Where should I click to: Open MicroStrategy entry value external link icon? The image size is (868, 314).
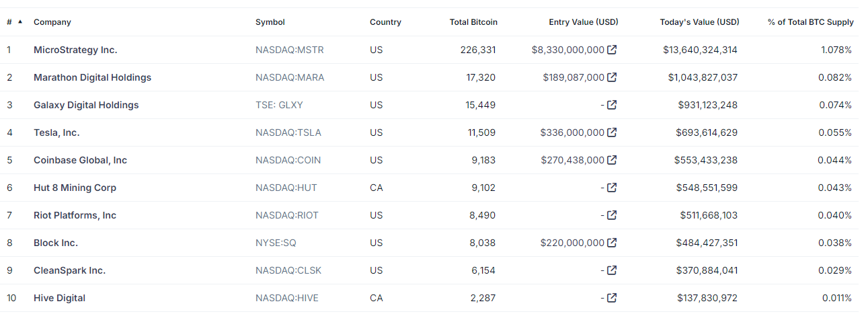click(612, 50)
